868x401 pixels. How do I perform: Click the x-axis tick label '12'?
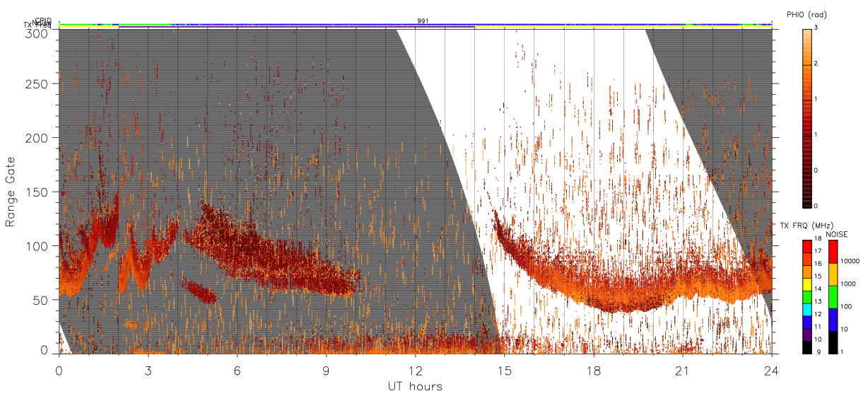click(415, 370)
